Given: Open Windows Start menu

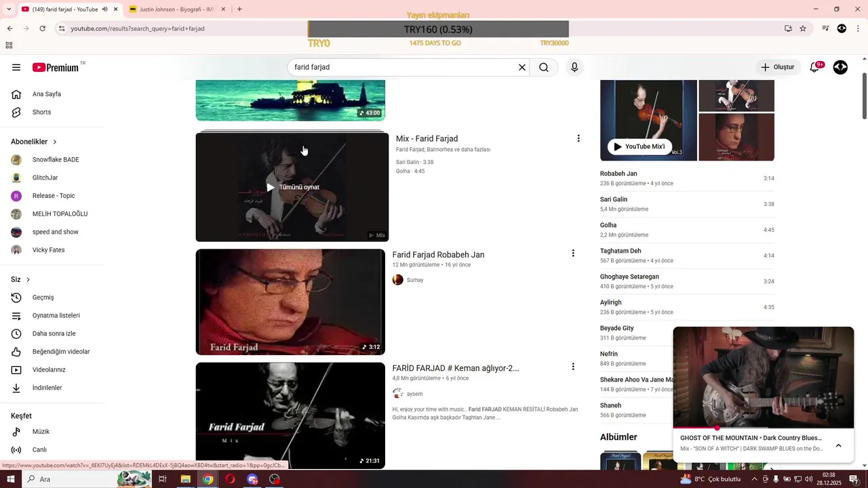Looking at the screenshot, I should click(11, 479).
